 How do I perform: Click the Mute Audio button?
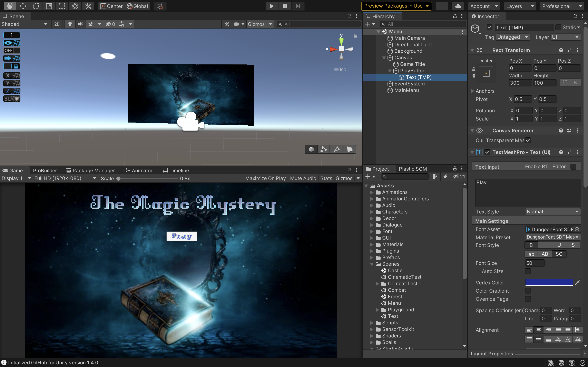[303, 178]
